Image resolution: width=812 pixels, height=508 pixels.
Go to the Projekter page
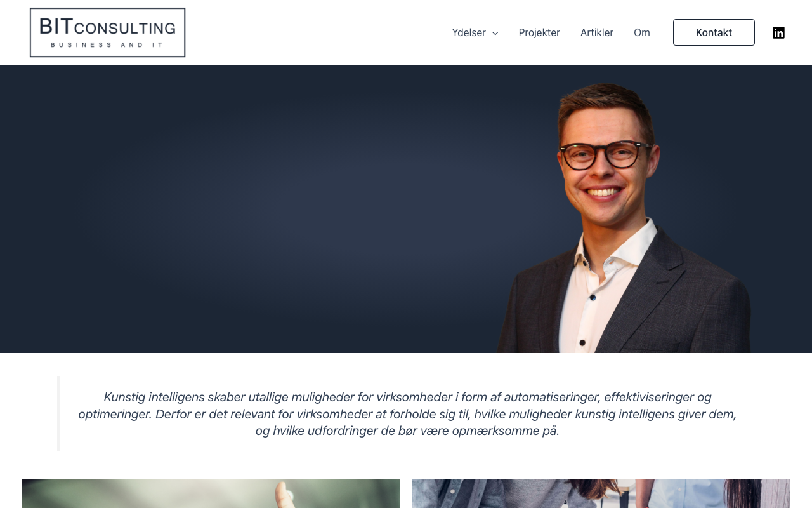[539, 32]
